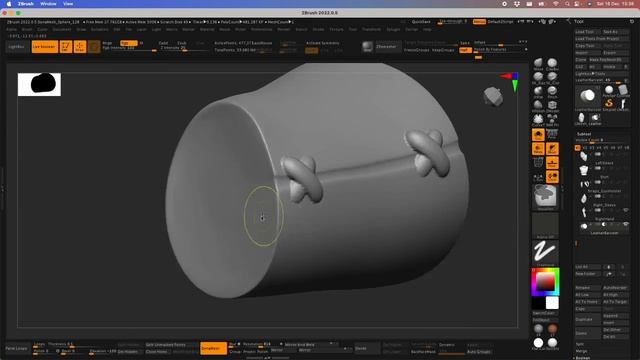Select the Move brush icon
This screenshot has width=640, height=360.
tap(538, 63)
